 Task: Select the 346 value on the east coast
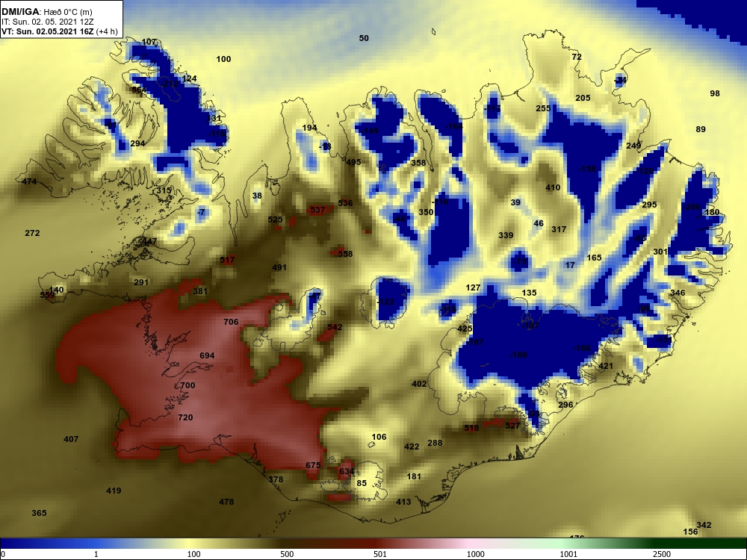click(678, 293)
